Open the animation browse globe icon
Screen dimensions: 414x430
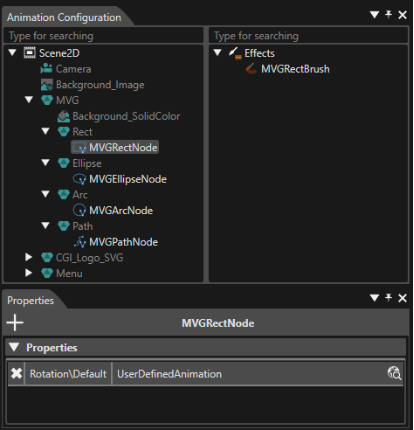[394, 373]
